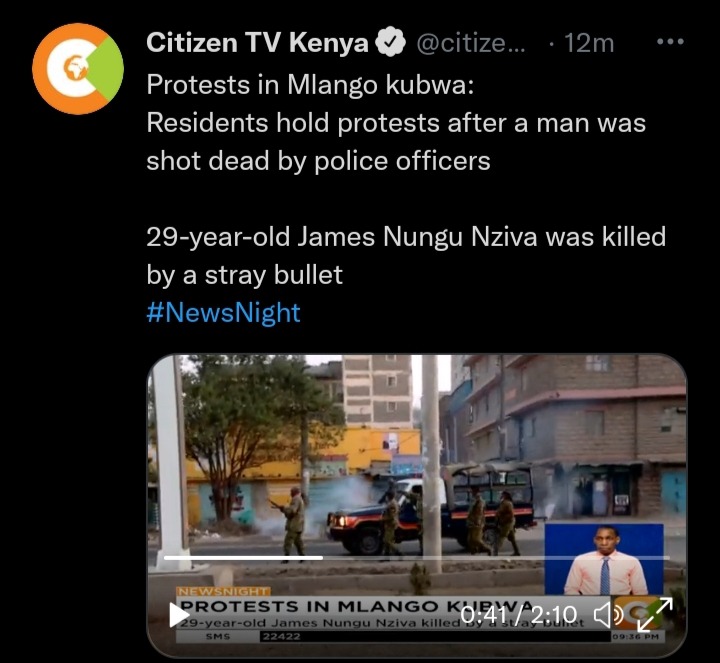Click the Citizen TV logo watermark in video

tap(636, 613)
